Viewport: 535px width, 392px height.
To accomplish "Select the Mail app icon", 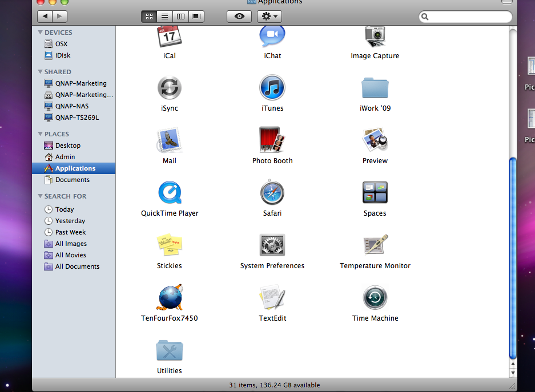I will point(170,140).
